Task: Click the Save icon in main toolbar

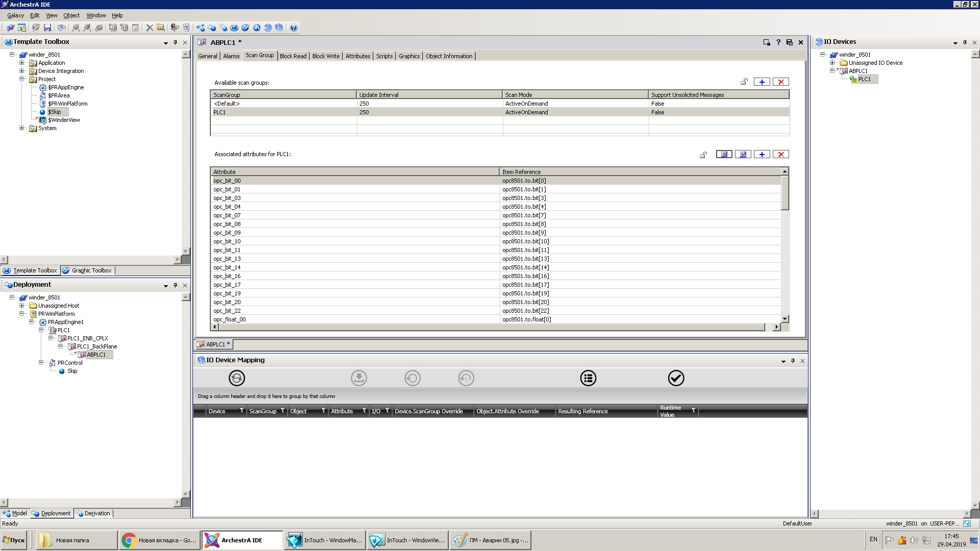Action: 47,28
